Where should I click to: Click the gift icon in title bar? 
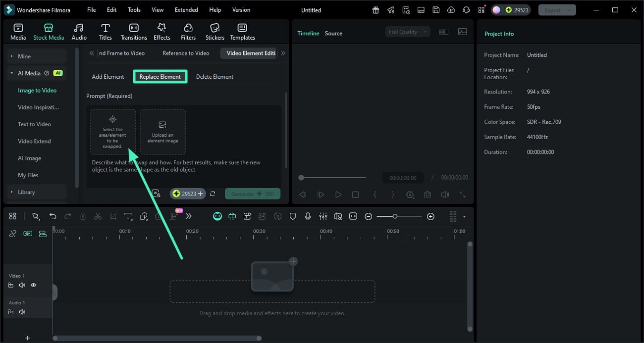point(376,10)
